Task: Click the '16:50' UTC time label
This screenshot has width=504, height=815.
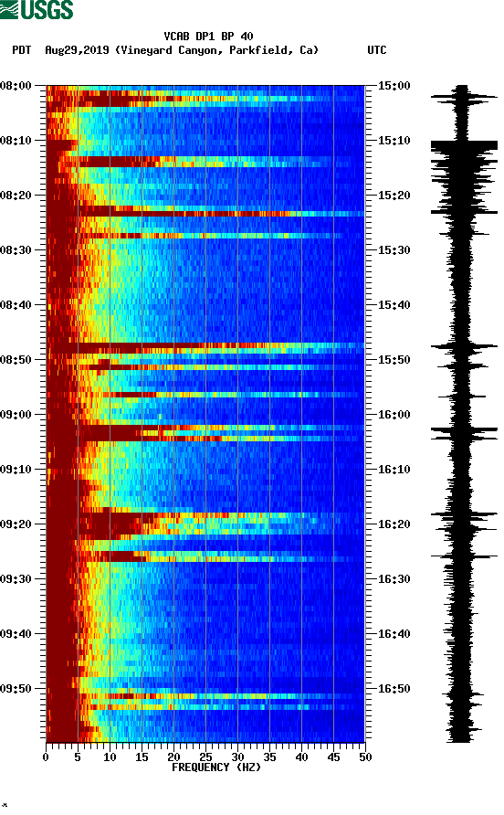Action: tap(394, 689)
